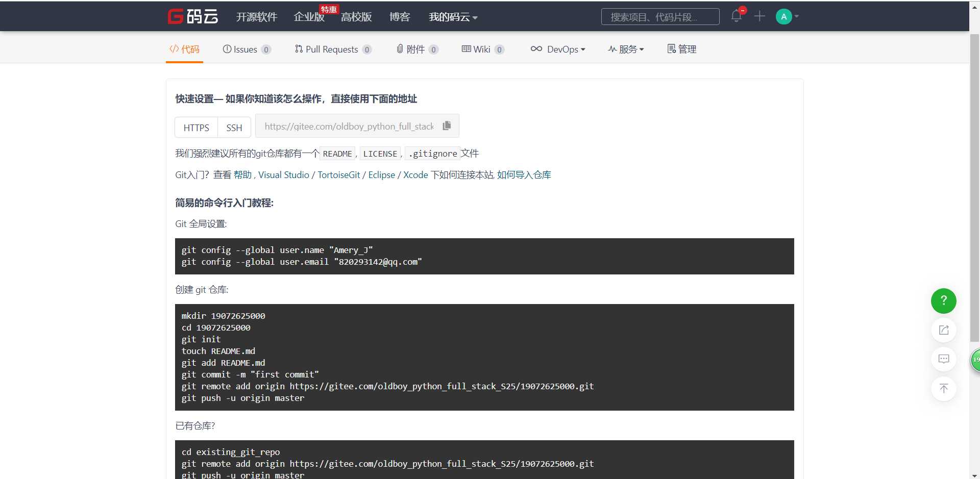Image resolution: width=980 pixels, height=479 pixels.
Task: Click the back-to-top arrow button
Action: [943, 389]
